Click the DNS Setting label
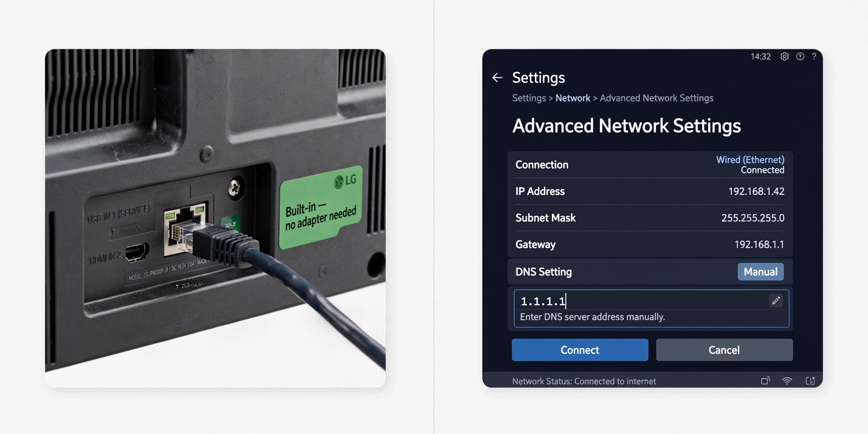This screenshot has height=434, width=868. pyautogui.click(x=543, y=272)
